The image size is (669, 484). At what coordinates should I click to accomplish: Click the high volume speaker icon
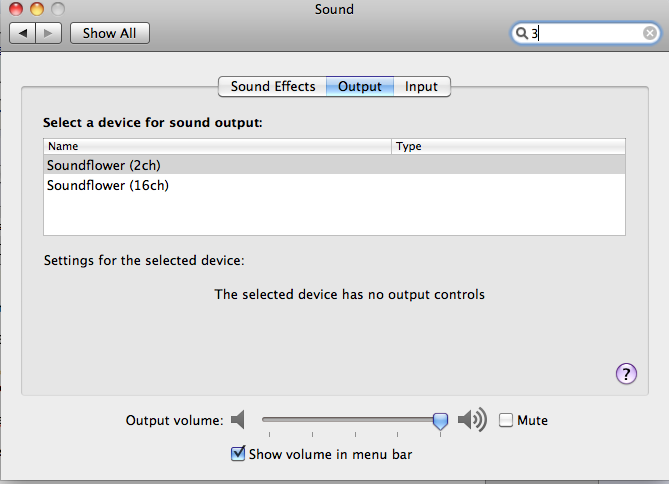471,421
